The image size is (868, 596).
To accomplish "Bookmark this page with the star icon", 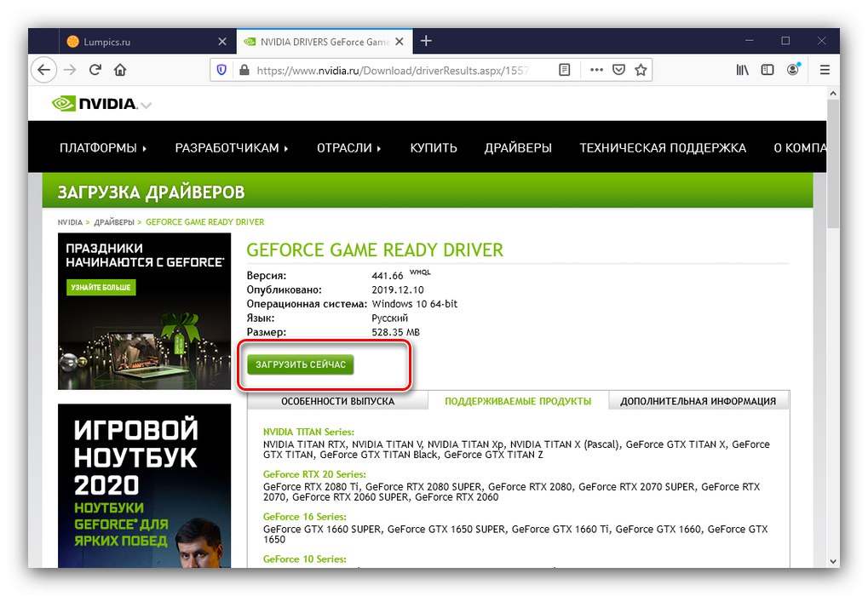I will [641, 70].
